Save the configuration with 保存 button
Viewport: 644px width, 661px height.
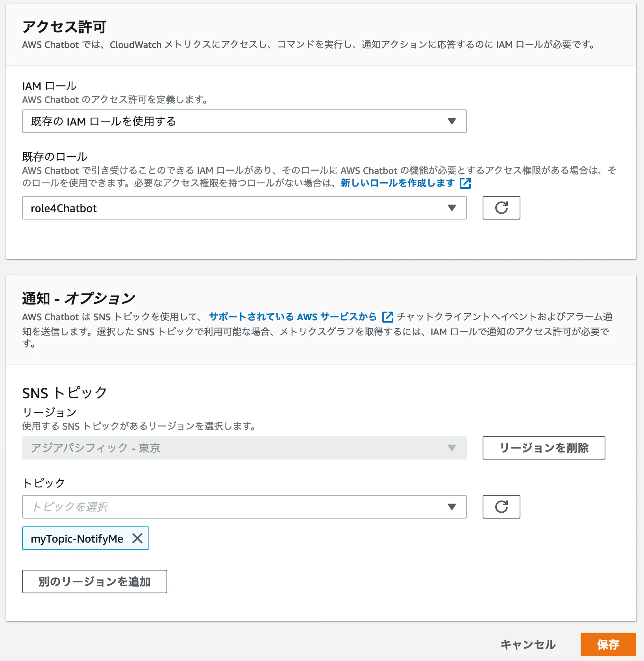click(x=608, y=644)
